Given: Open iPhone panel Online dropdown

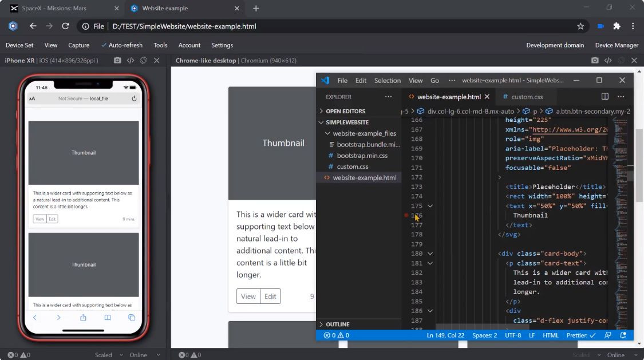Looking at the screenshot, I should [144, 355].
